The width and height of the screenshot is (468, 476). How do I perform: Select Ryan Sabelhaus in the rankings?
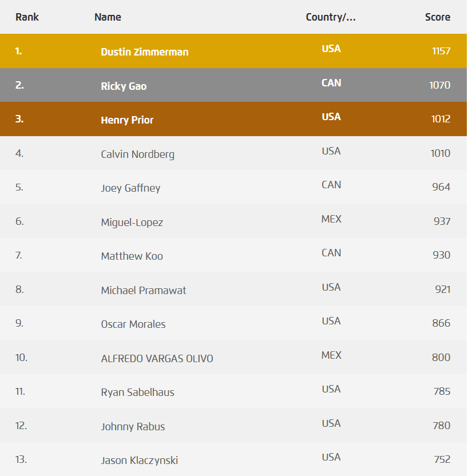137,392
